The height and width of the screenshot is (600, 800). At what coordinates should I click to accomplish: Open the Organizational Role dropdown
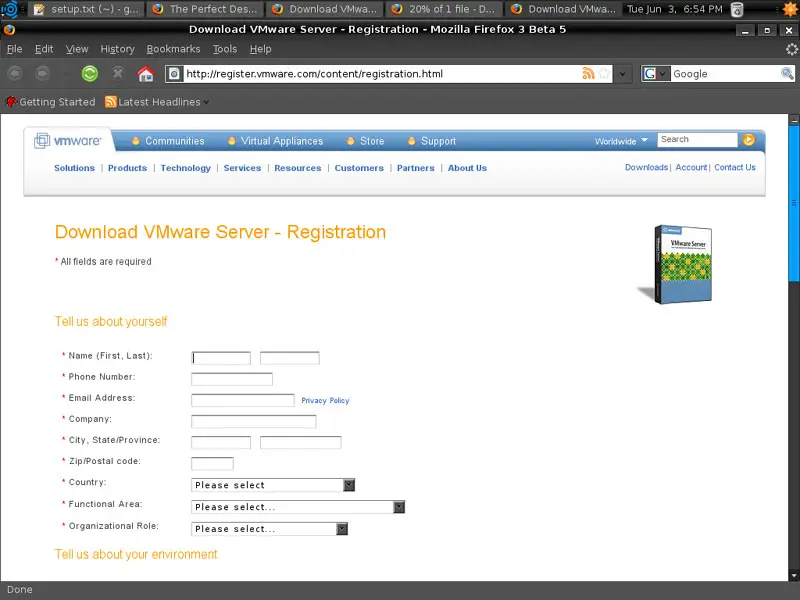click(269, 529)
